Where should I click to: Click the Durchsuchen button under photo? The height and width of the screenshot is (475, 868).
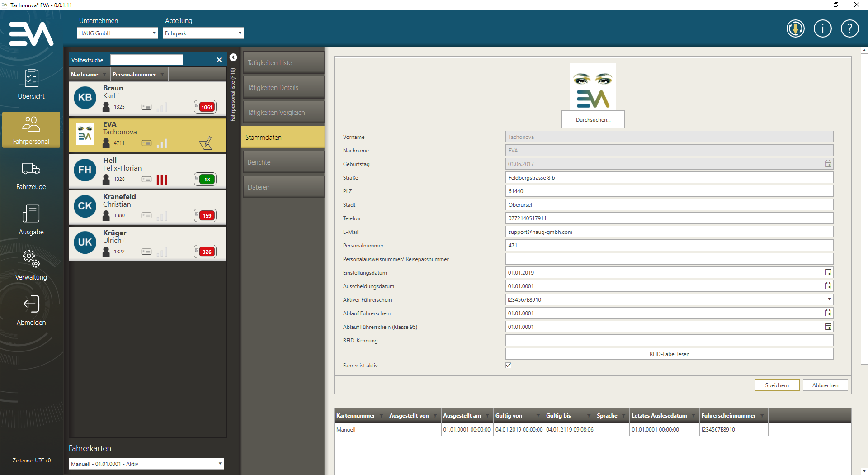click(593, 120)
